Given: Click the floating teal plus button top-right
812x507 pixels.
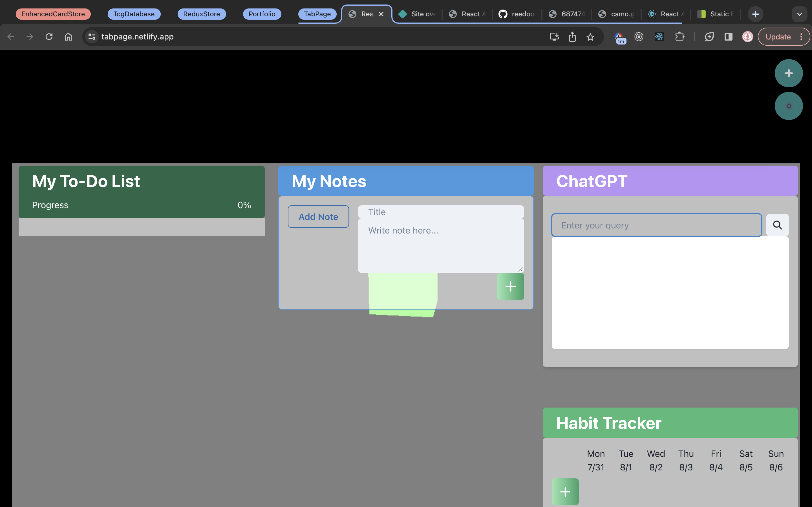Looking at the screenshot, I should (x=789, y=73).
